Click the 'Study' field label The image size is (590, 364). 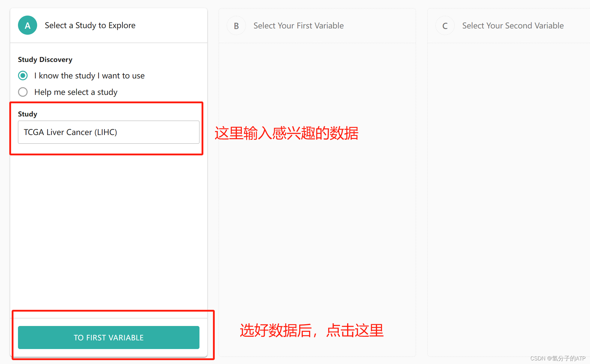click(28, 114)
